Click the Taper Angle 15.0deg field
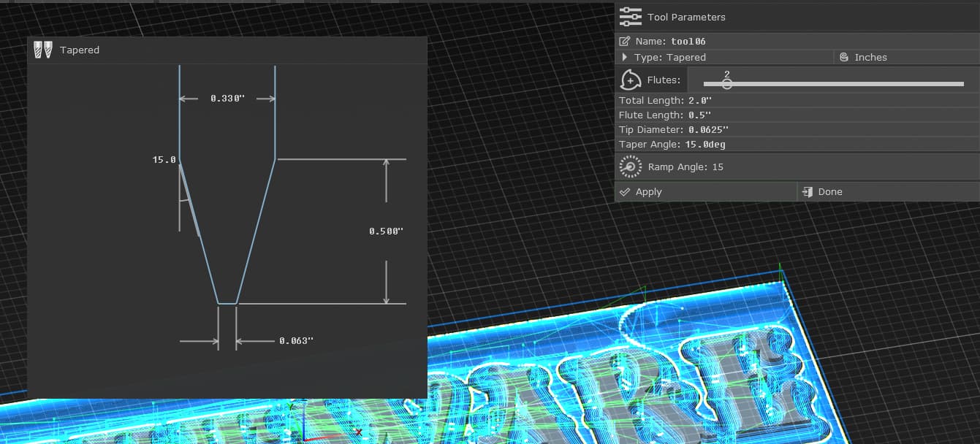This screenshot has width=980, height=444. pyautogui.click(x=705, y=145)
